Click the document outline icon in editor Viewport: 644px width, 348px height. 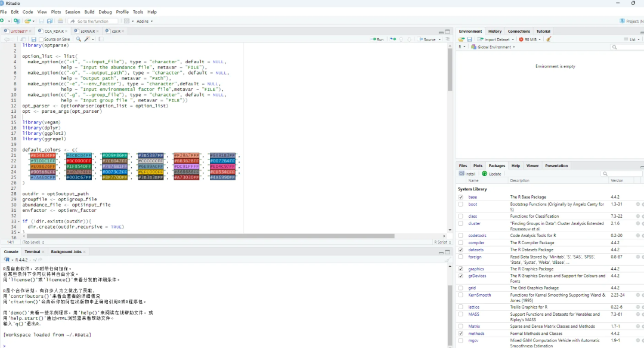point(448,39)
